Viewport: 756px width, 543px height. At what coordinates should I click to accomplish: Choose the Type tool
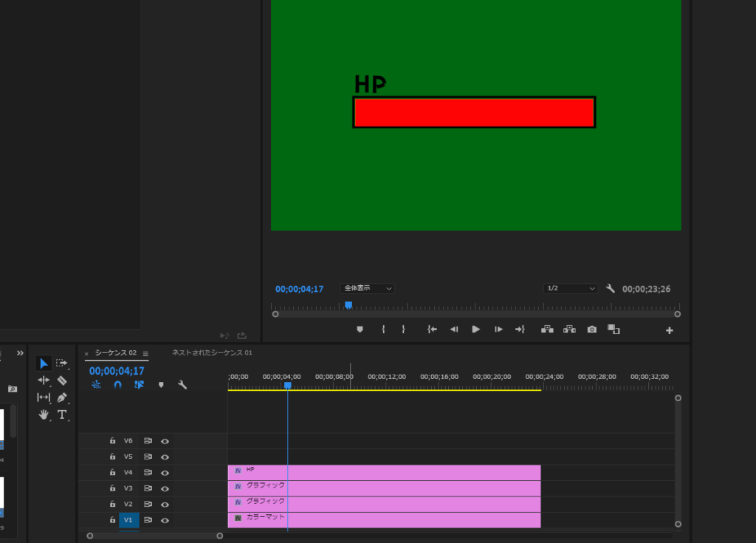62,414
